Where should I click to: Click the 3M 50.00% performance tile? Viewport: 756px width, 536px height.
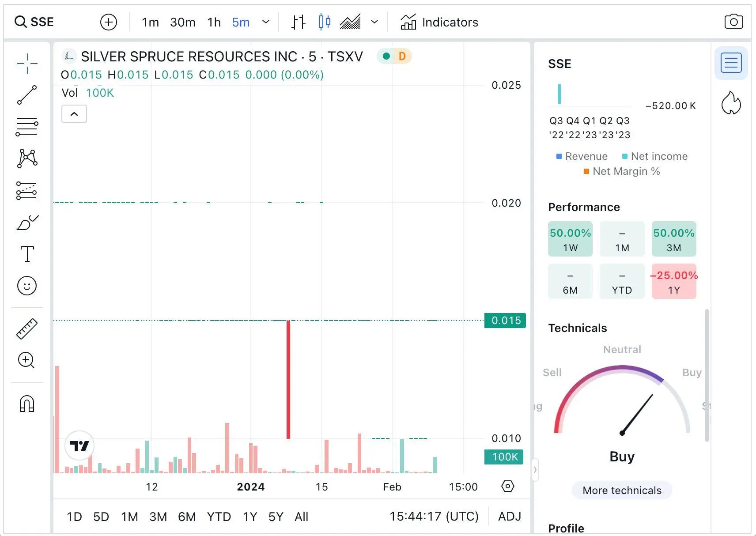[674, 239]
